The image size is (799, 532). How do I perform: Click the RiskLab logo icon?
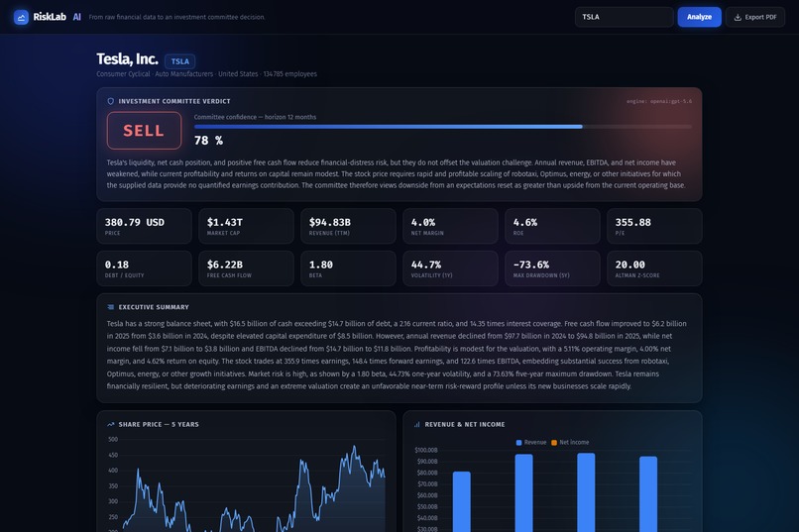[21, 17]
